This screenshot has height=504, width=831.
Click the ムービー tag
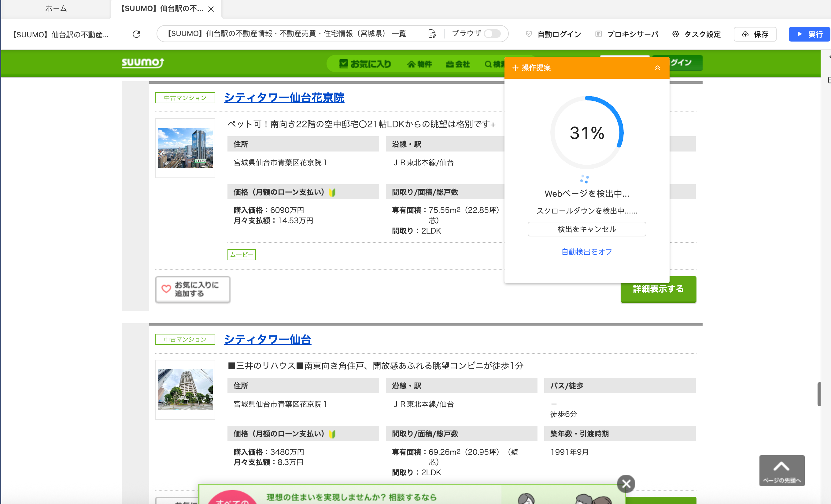pyautogui.click(x=242, y=255)
